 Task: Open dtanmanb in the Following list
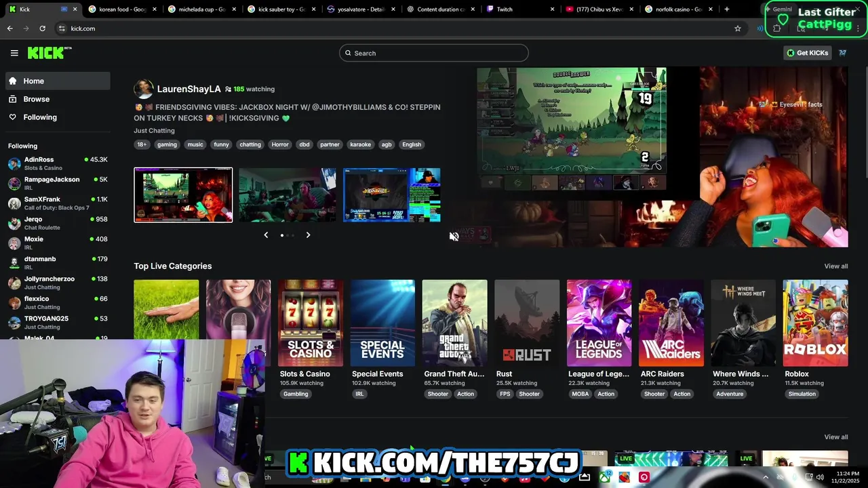tap(58, 262)
